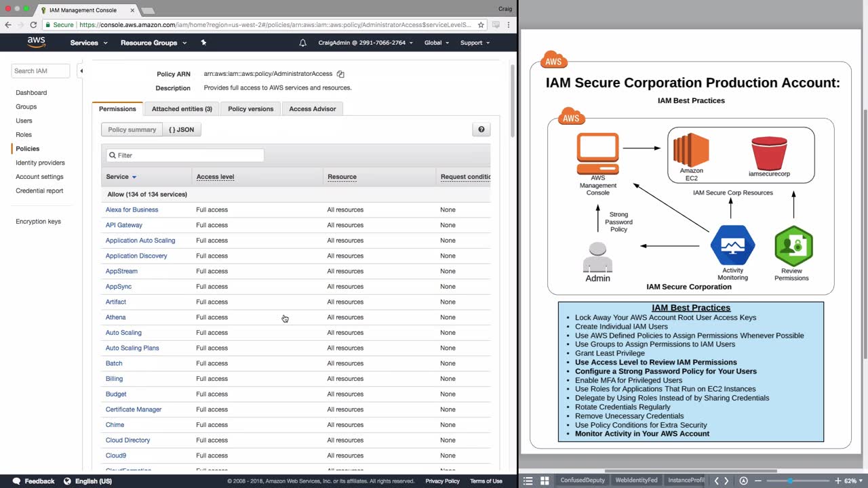This screenshot has height=488, width=868.
Task: Click the pin shortcut icon in AWS navbar
Action: point(203,43)
